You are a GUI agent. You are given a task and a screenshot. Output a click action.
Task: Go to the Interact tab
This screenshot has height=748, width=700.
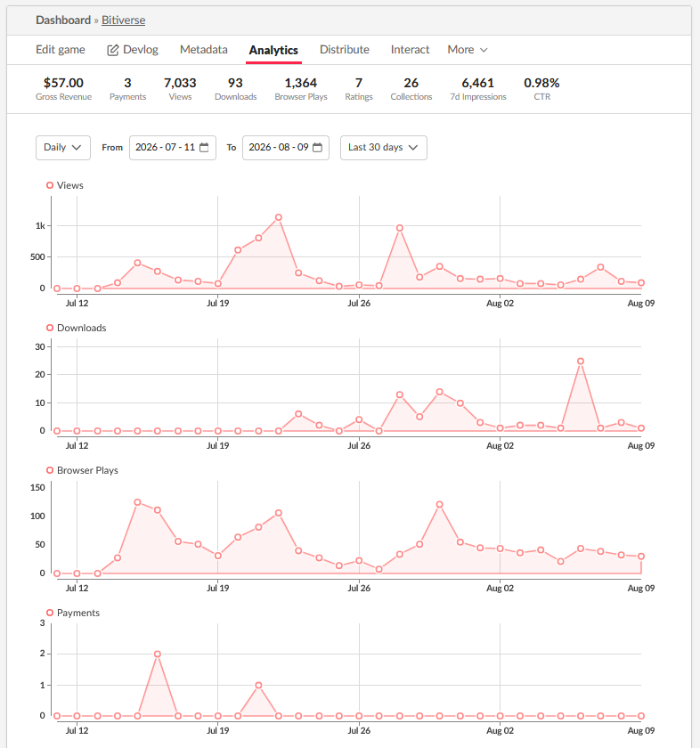point(410,50)
